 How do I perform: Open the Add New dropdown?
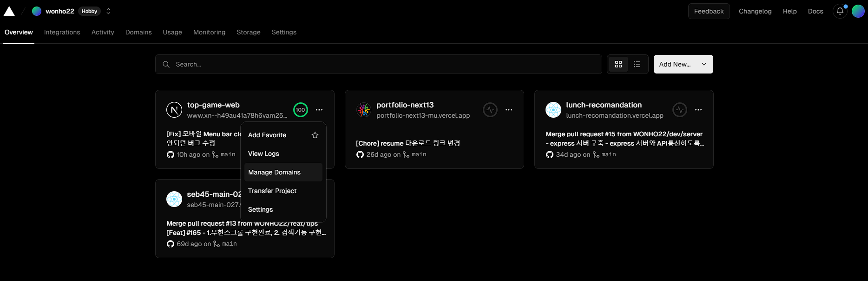pyautogui.click(x=683, y=64)
